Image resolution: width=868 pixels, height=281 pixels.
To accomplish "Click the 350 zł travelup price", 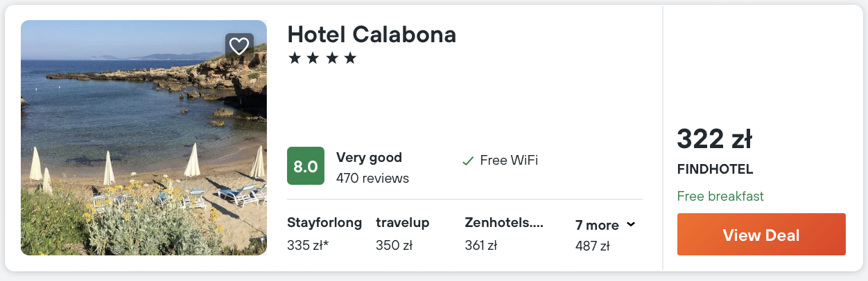I will click(394, 245).
